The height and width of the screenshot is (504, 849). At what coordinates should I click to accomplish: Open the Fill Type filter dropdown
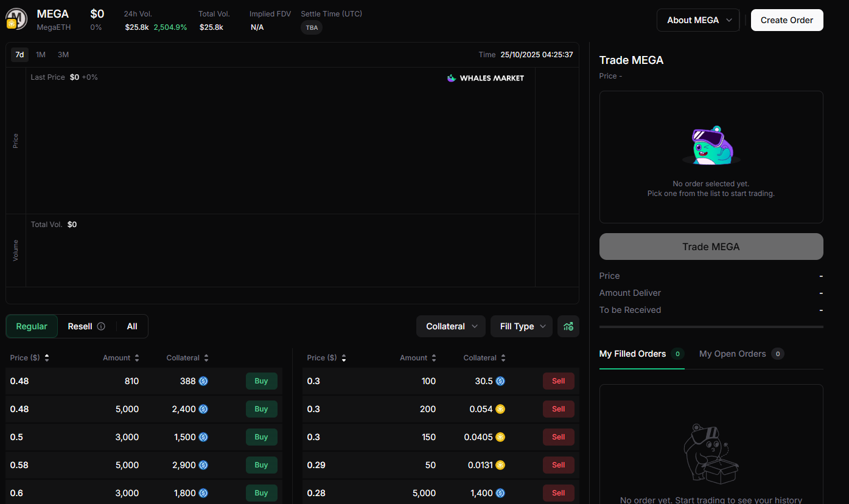(x=521, y=326)
